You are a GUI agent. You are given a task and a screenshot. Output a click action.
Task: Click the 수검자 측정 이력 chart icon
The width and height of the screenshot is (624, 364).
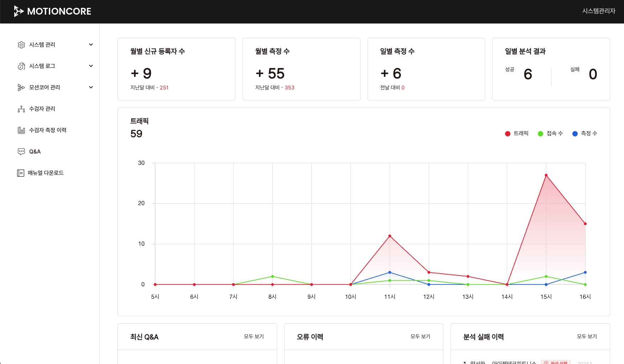(x=21, y=130)
